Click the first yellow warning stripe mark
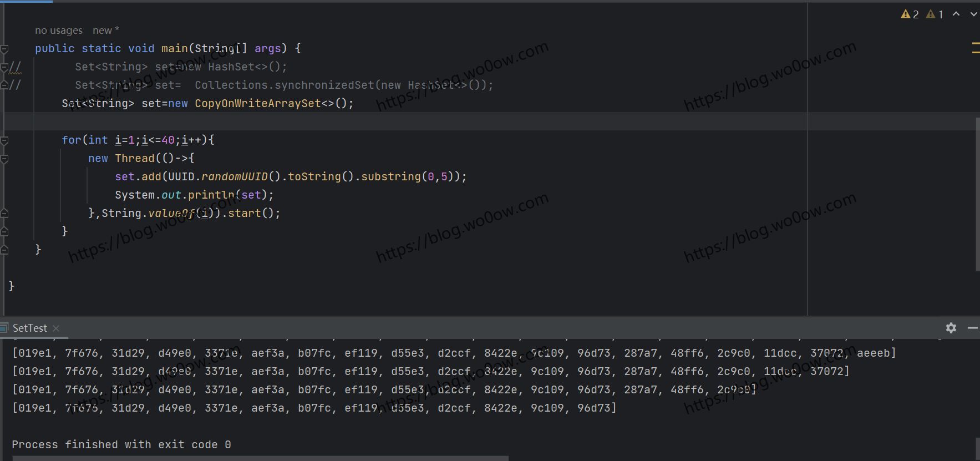 tap(975, 43)
